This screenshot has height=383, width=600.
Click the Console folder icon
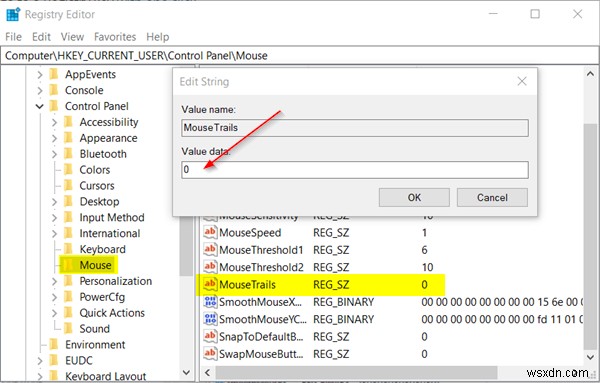coord(54,90)
